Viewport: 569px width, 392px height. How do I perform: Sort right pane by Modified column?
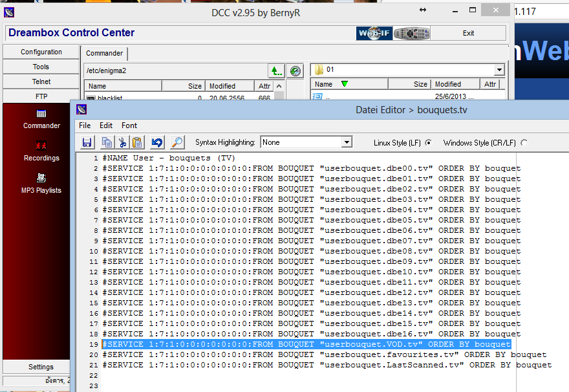point(455,84)
